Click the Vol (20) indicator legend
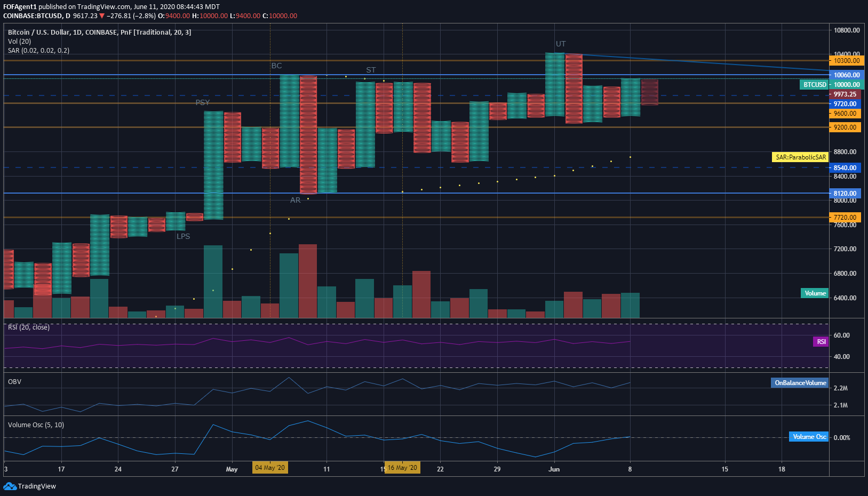The image size is (868, 496). [x=19, y=42]
